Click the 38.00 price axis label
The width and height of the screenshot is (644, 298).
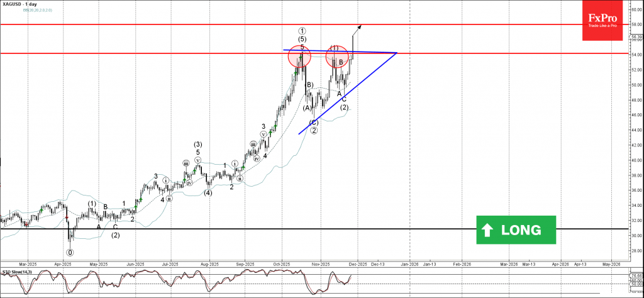coord(636,175)
